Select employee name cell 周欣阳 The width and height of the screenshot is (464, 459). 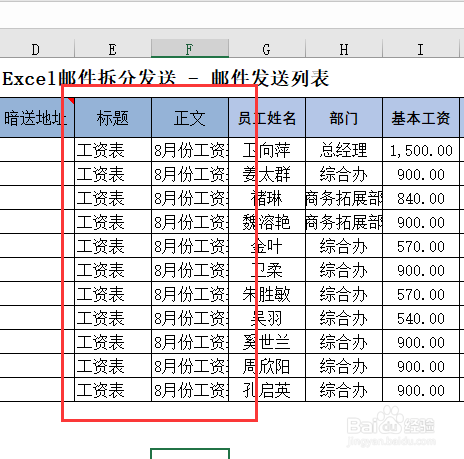267,366
